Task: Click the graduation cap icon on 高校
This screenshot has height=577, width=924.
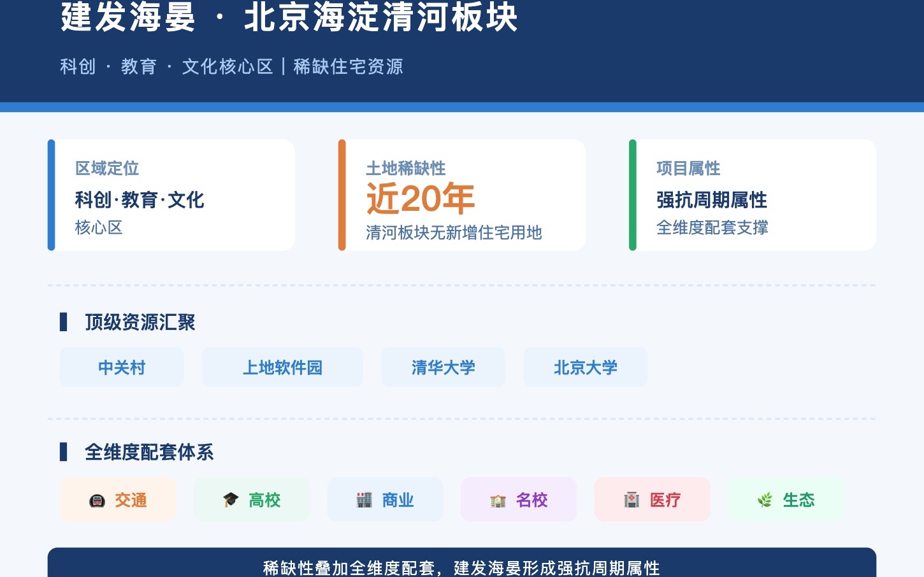Action: tap(231, 501)
